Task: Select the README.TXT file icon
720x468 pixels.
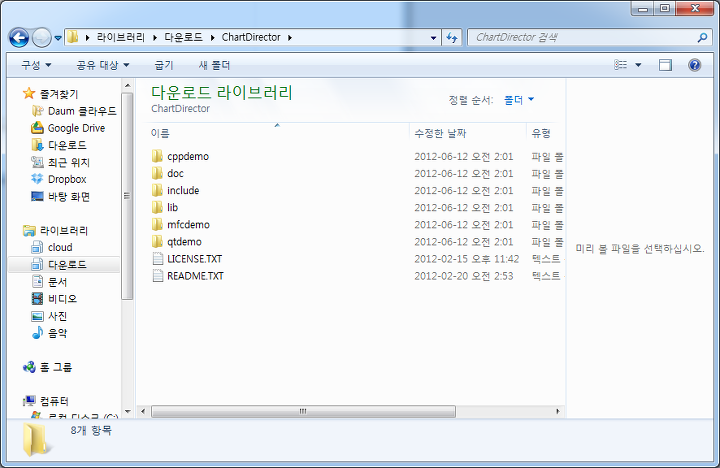Action: [158, 276]
